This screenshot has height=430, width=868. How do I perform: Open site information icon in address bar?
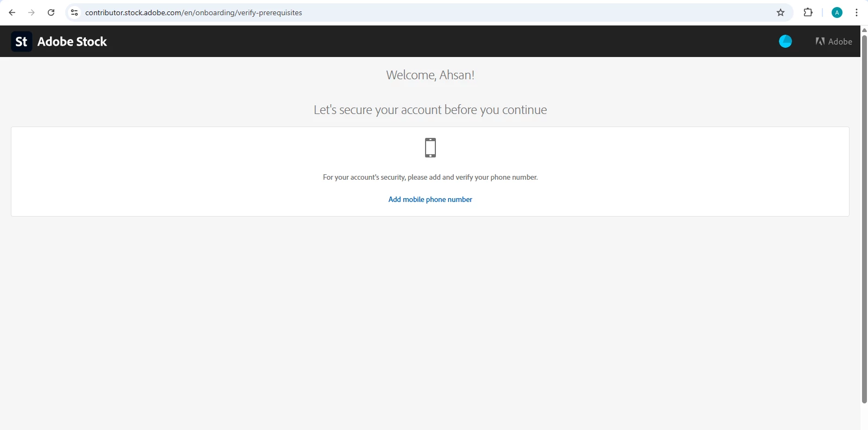point(74,12)
